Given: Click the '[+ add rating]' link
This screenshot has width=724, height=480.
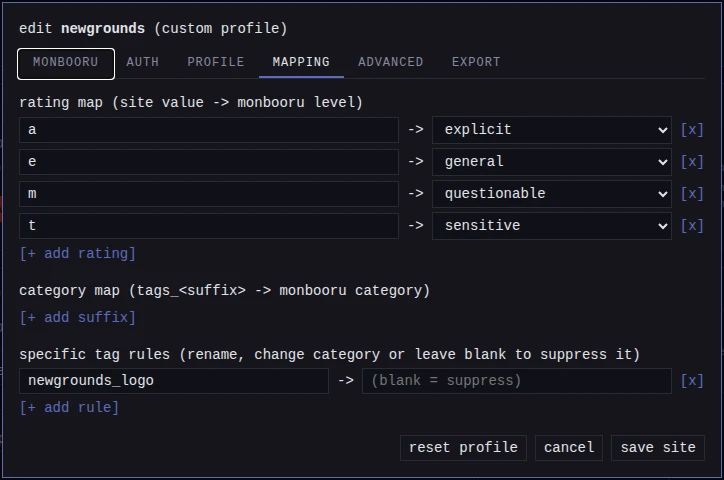Looking at the screenshot, I should tap(77, 253).
